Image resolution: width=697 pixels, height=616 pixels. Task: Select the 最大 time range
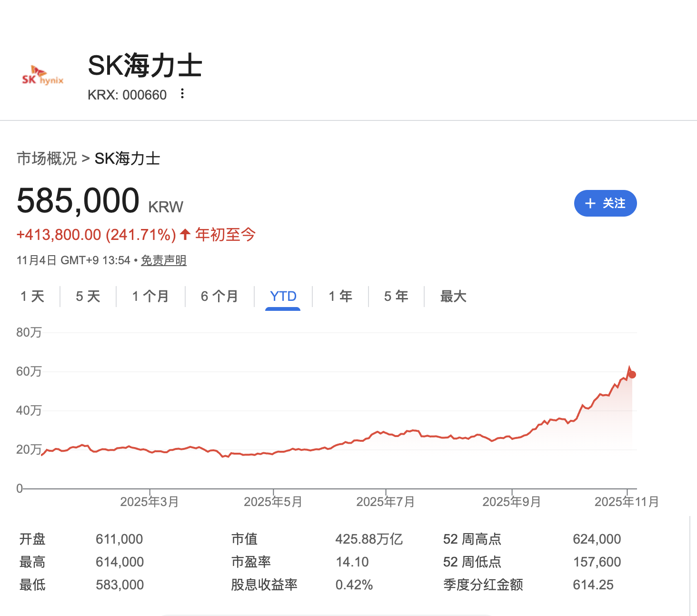pyautogui.click(x=453, y=296)
